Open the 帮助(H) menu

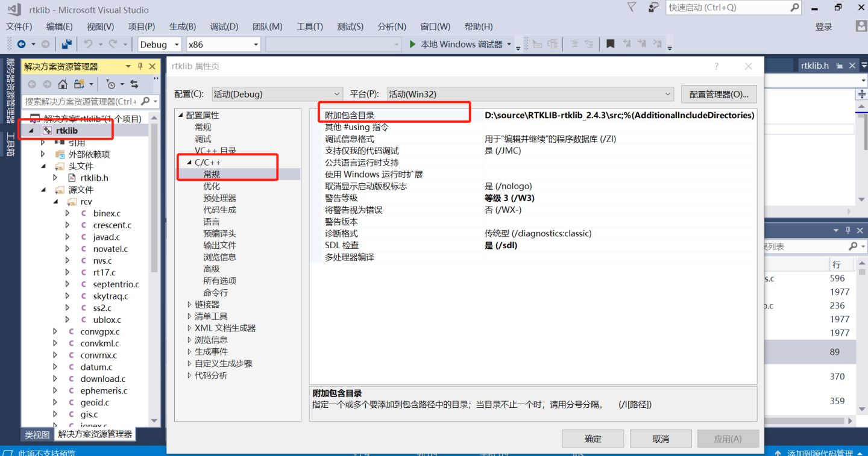tap(479, 27)
